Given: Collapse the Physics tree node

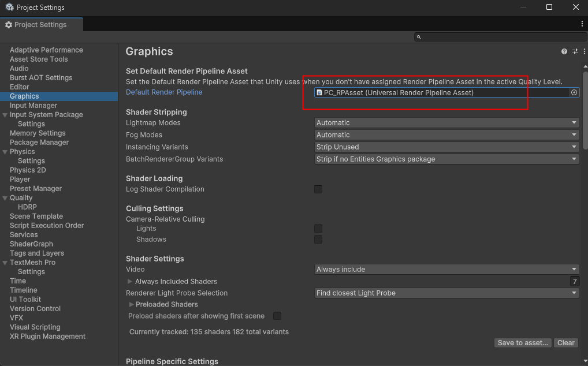Looking at the screenshot, I should tap(5, 152).
